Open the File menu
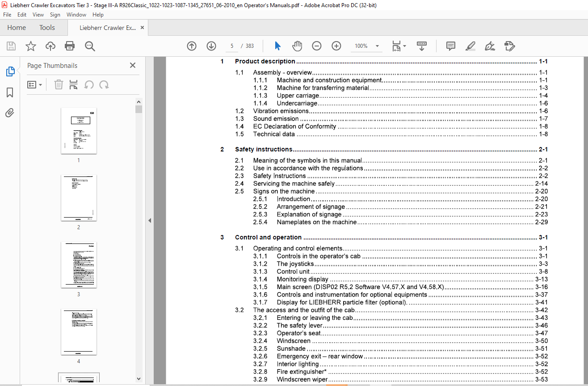 [7, 15]
